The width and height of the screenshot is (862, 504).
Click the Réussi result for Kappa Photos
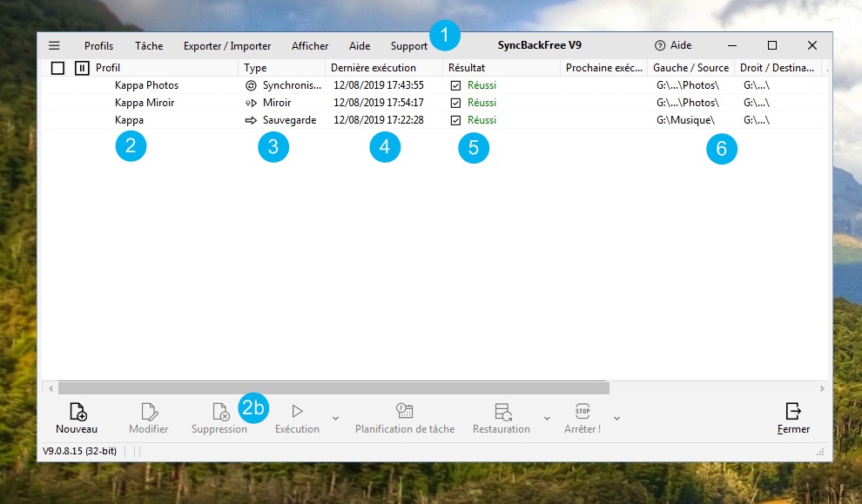pyautogui.click(x=482, y=85)
